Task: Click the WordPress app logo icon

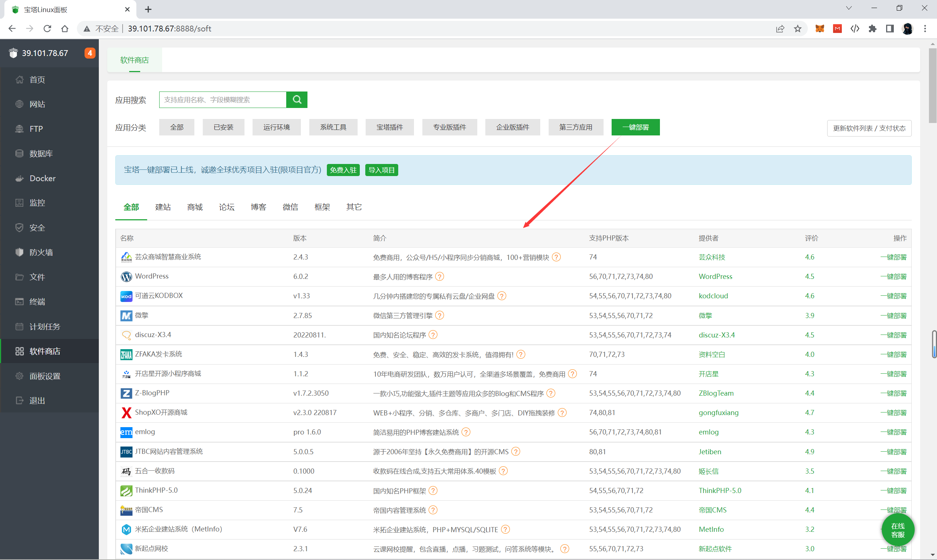Action: 126,277
